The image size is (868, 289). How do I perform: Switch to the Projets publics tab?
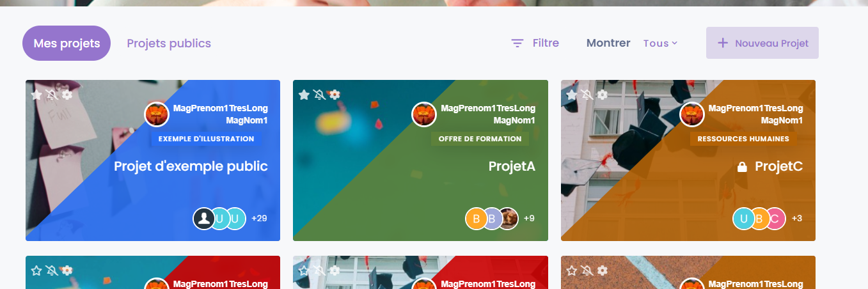tap(169, 43)
